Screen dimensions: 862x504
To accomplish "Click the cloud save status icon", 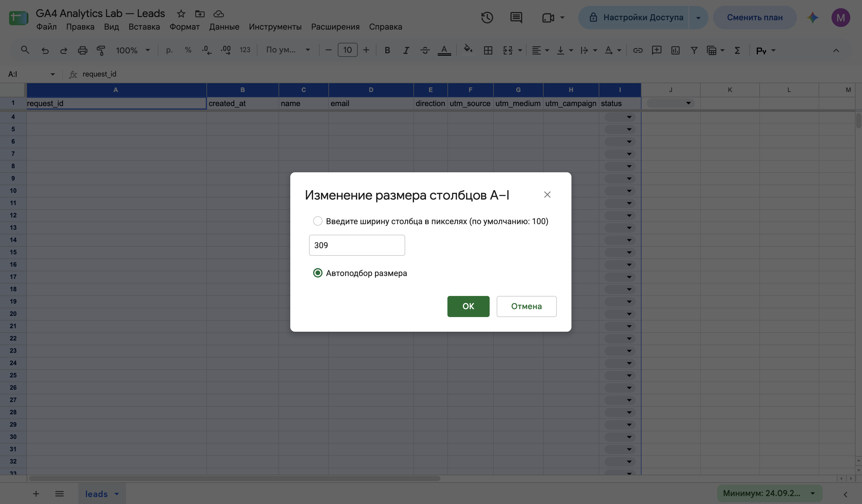I will point(219,14).
